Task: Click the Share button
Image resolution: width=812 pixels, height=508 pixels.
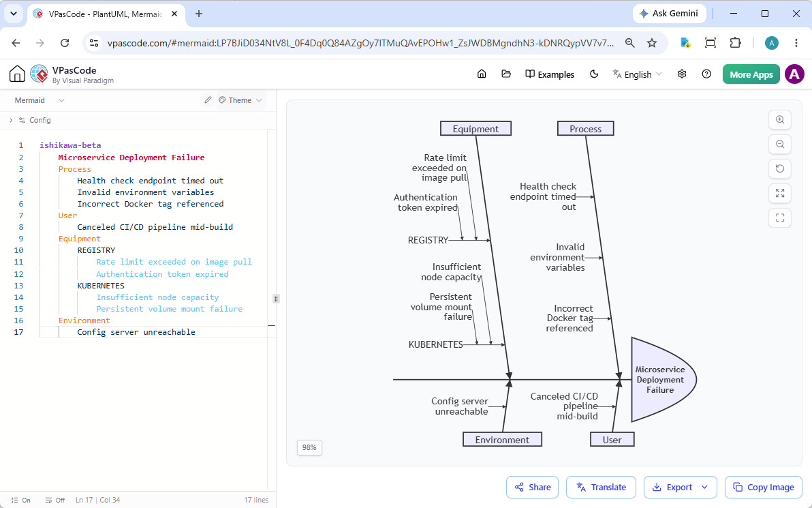Action: (532, 488)
